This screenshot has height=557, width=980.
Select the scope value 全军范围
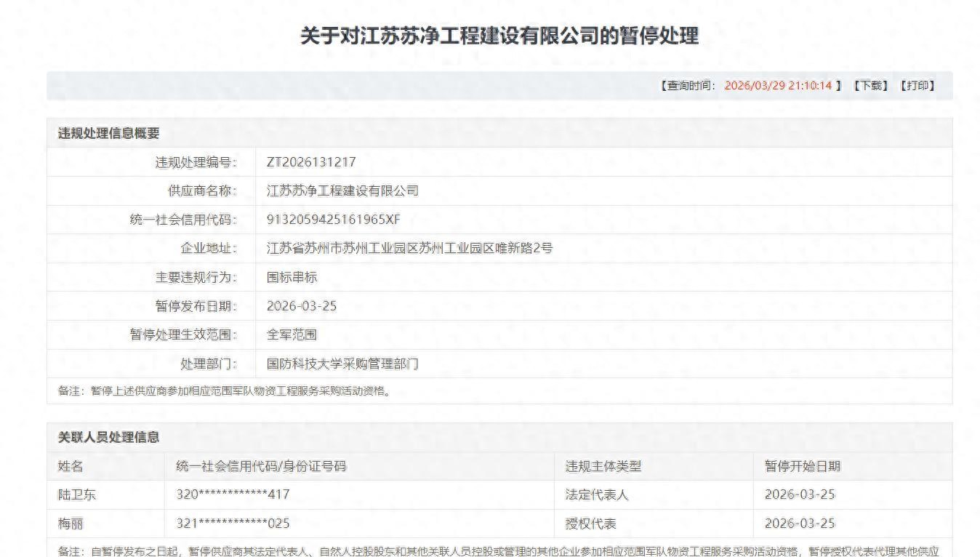(294, 335)
